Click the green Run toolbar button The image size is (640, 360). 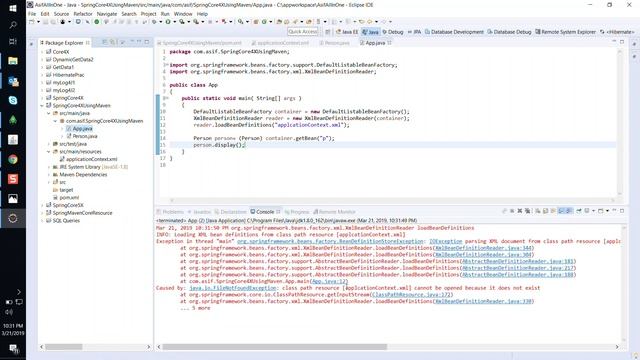(168, 22)
